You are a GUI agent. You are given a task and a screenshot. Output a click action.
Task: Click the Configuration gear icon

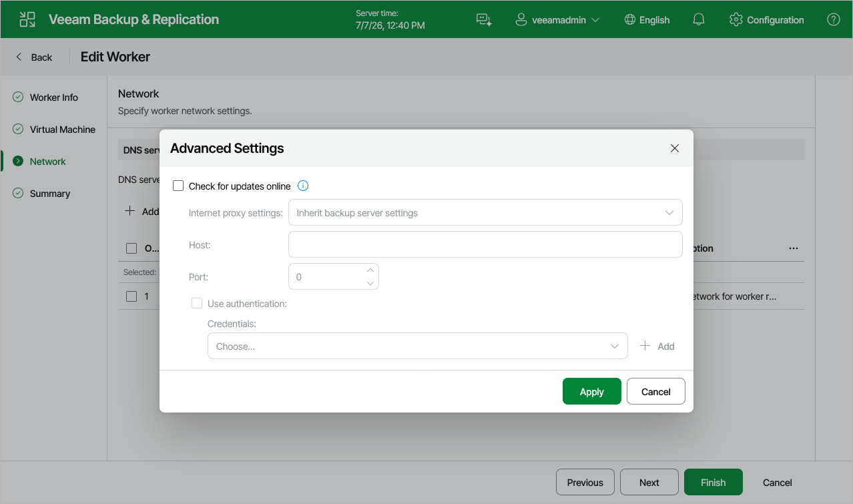tap(736, 19)
